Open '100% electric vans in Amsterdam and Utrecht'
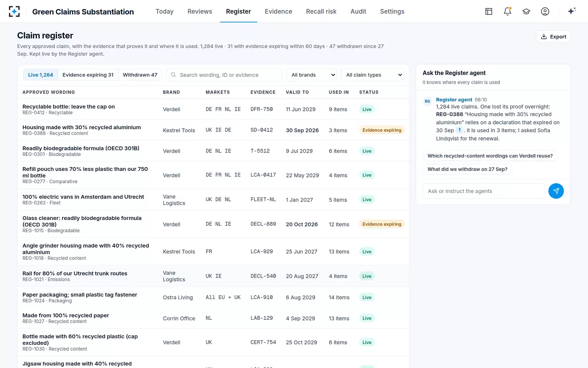This screenshot has height=368, width=588. tap(214, 200)
